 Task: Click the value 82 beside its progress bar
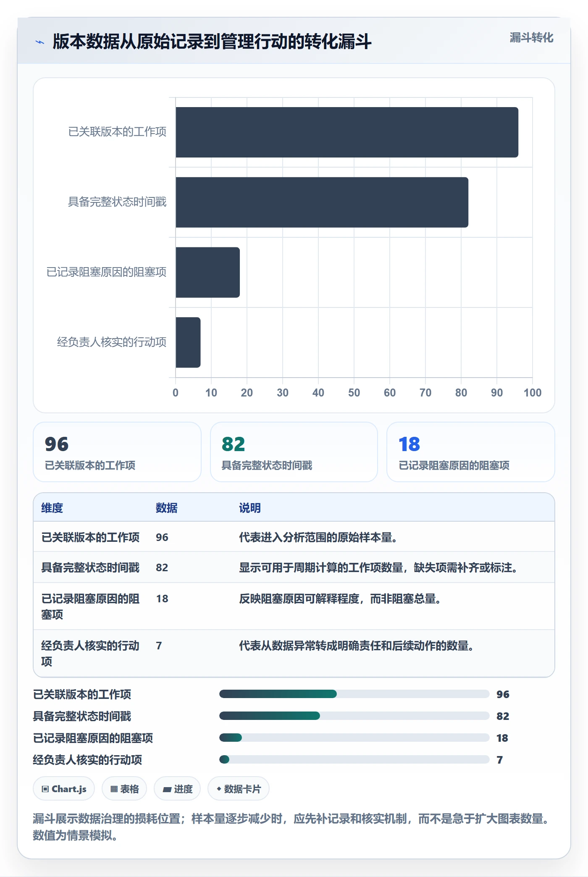tap(503, 716)
